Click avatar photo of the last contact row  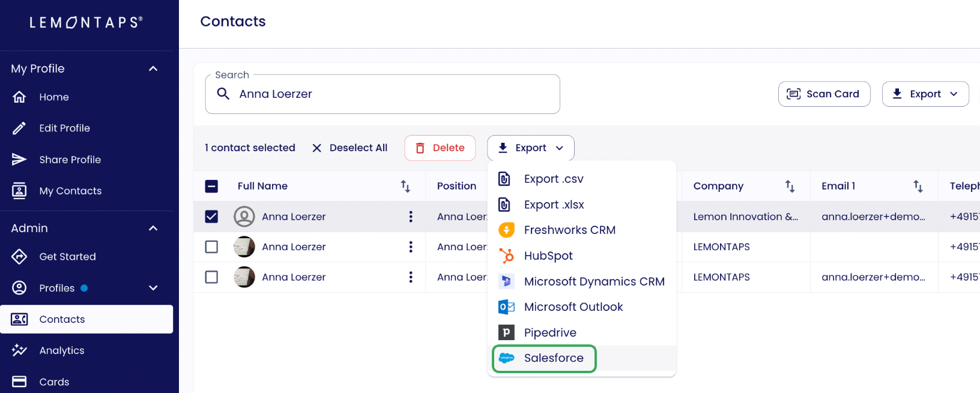coord(244,277)
